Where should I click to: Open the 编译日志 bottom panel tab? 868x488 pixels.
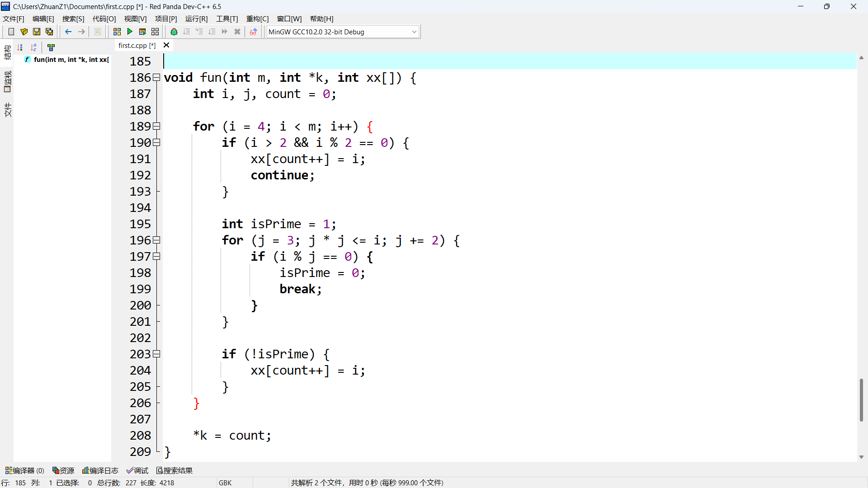100,470
